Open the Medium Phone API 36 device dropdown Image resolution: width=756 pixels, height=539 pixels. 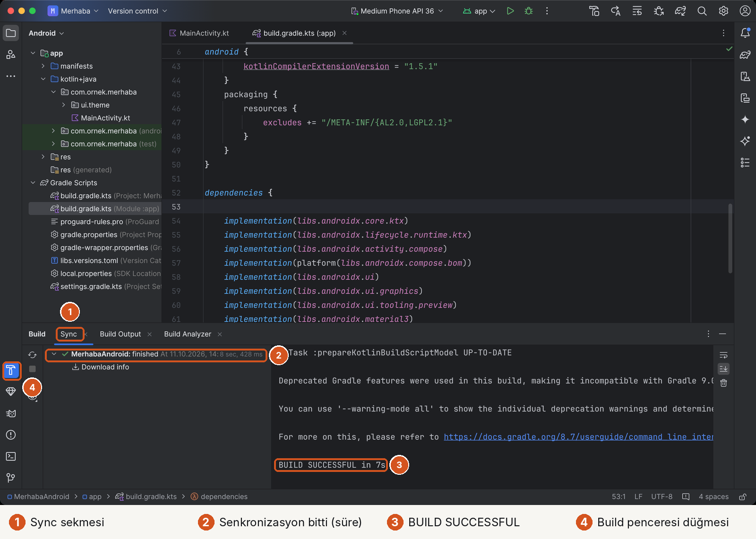tap(397, 11)
